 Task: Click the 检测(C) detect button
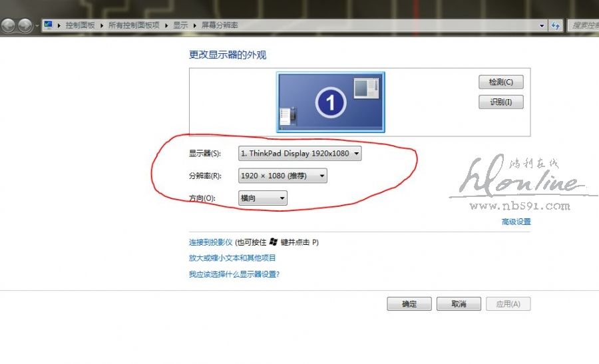click(x=500, y=82)
